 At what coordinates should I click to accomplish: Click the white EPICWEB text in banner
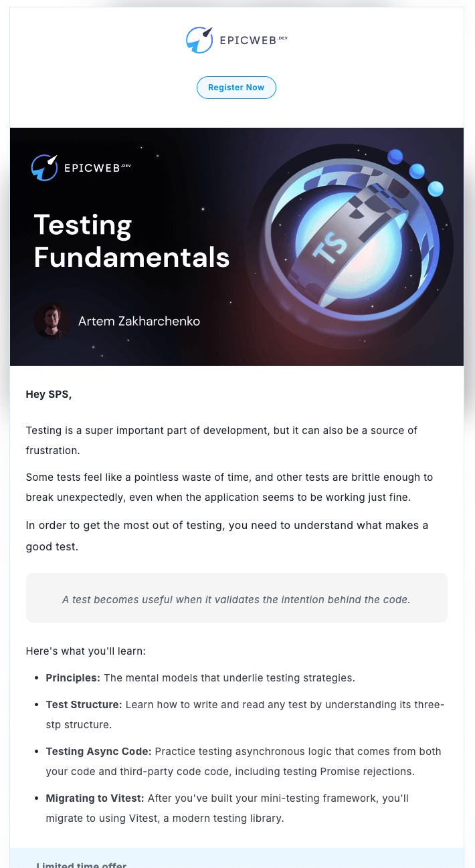[x=98, y=168]
